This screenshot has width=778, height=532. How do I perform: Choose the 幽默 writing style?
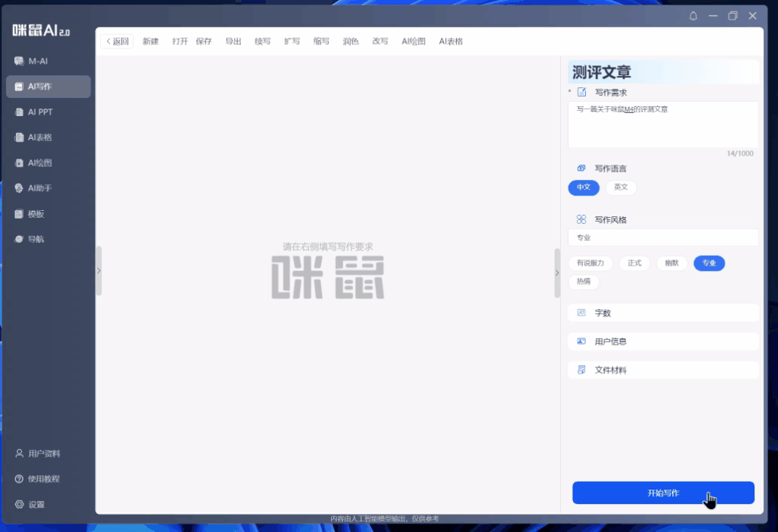tap(672, 263)
